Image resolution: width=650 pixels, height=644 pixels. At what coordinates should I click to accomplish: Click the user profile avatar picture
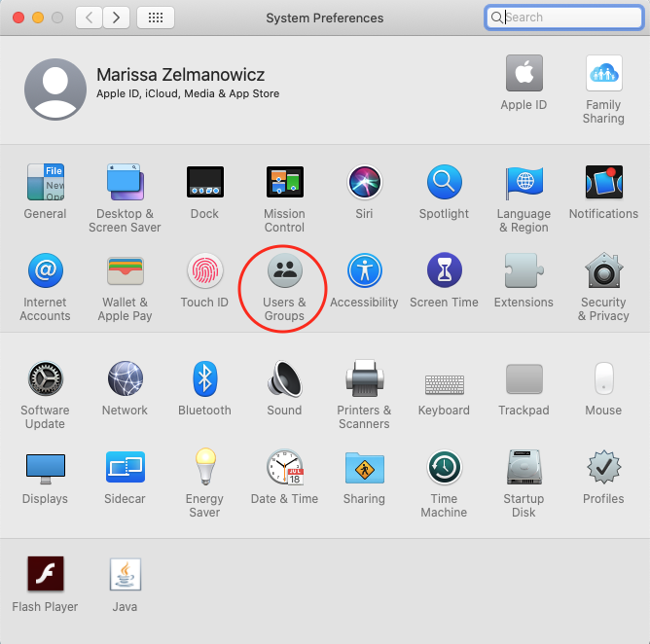coord(55,89)
